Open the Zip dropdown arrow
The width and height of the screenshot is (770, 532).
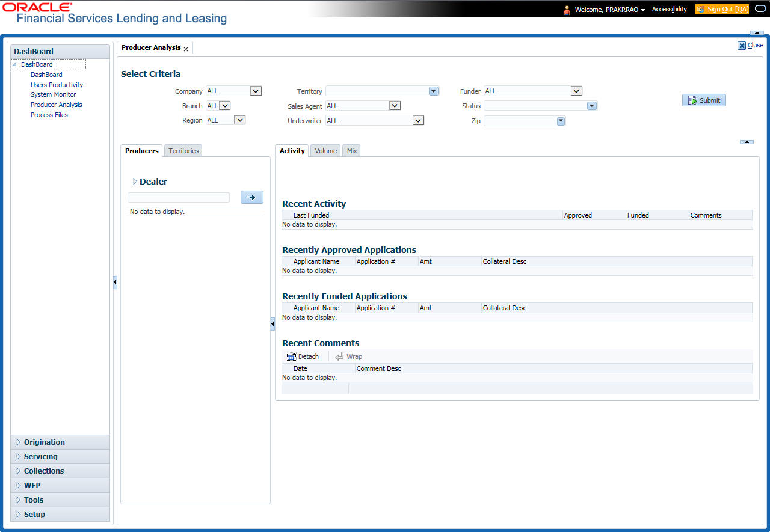[x=561, y=121]
